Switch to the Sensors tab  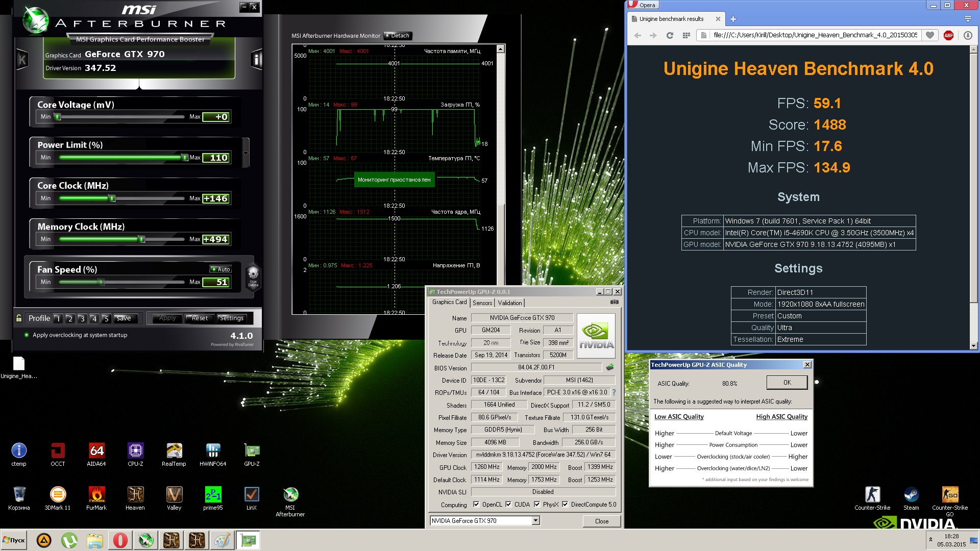point(482,303)
